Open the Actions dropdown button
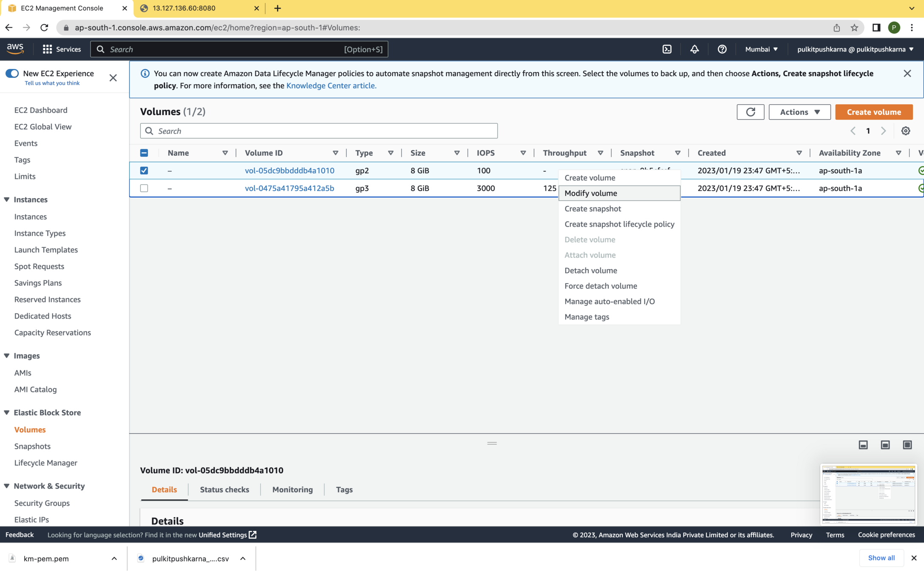Image resolution: width=924 pixels, height=574 pixels. (799, 112)
